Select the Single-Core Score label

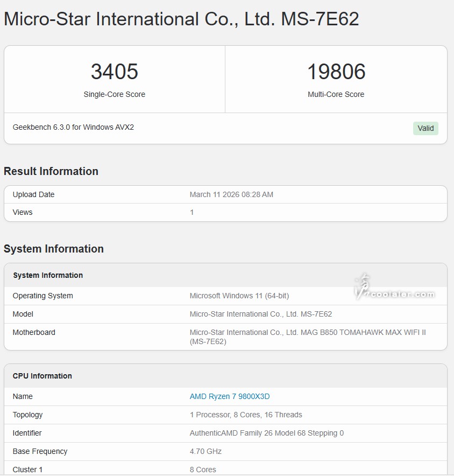pyautogui.click(x=114, y=94)
